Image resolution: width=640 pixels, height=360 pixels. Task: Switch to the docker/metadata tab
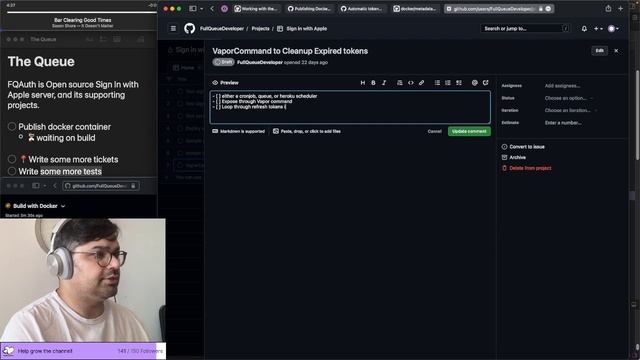[415, 9]
